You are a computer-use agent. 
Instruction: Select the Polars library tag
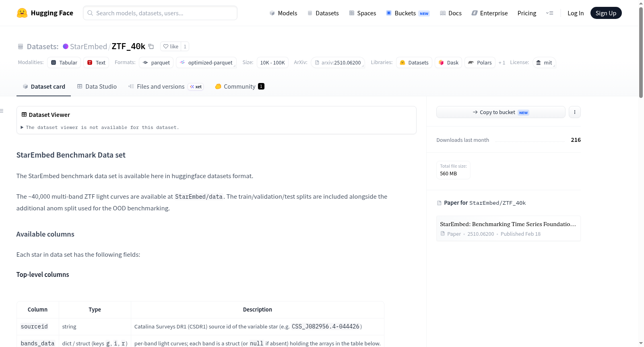480,62
